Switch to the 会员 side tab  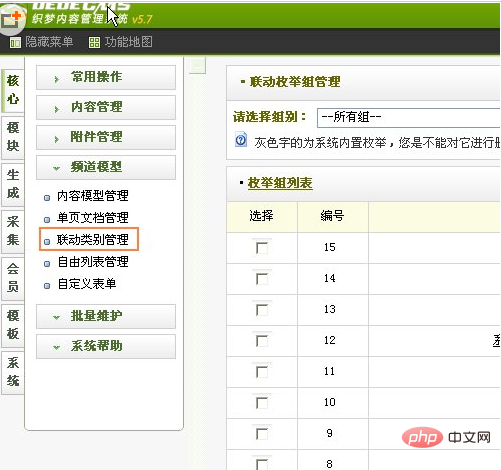pyautogui.click(x=13, y=278)
